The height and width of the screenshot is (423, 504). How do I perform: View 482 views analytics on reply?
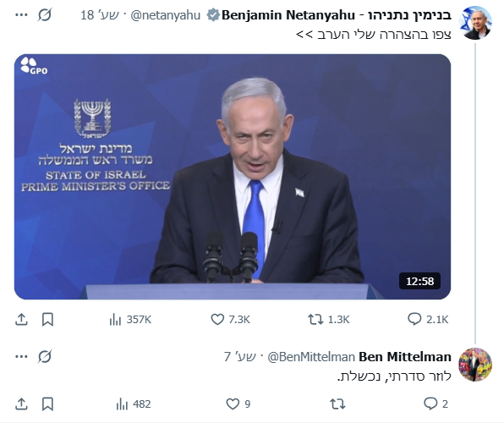click(x=134, y=404)
